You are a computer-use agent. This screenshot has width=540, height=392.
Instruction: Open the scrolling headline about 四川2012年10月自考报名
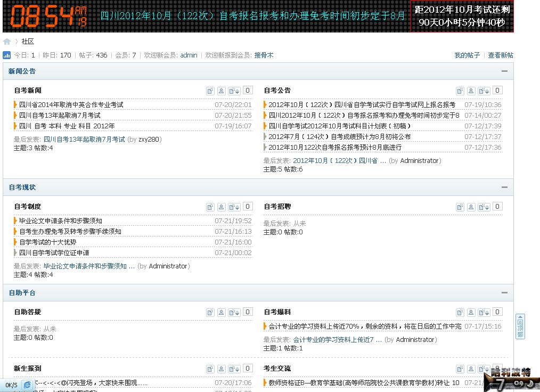tap(252, 16)
